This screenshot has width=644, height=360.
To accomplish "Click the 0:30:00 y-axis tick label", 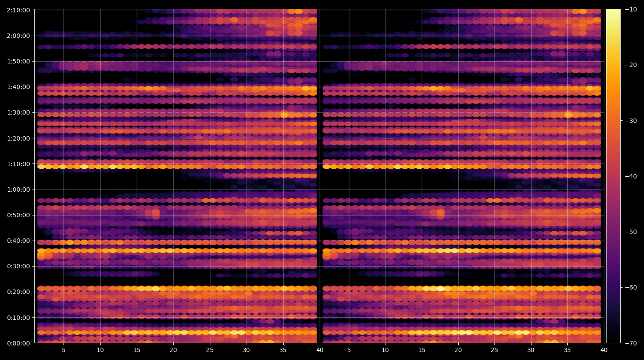I will coord(18,266).
